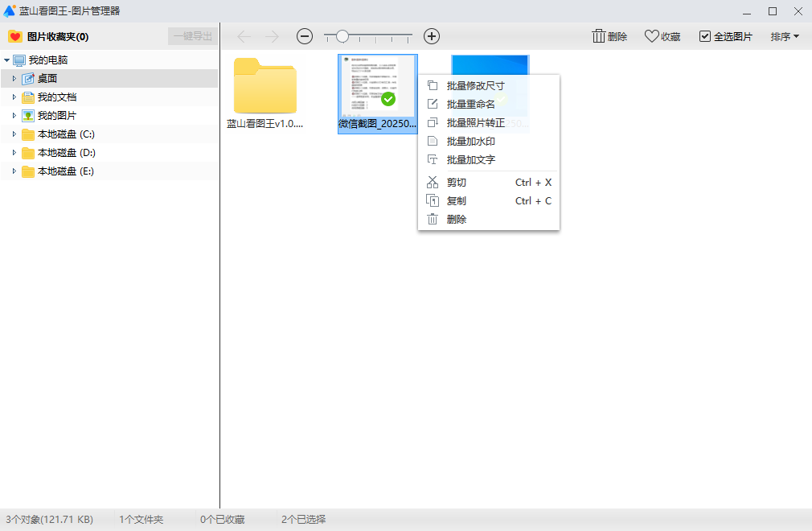Click the 2个已选择 status text
812x531 pixels.
[x=303, y=519]
